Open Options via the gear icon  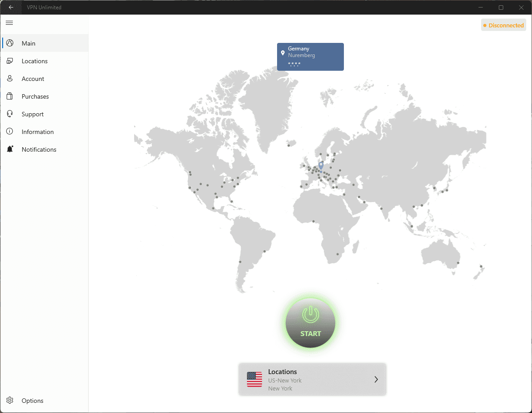[10, 401]
